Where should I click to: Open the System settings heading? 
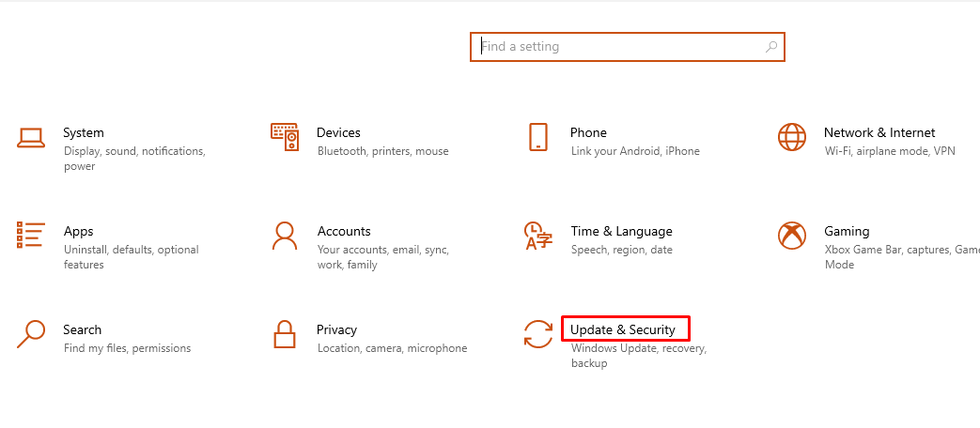point(84,133)
